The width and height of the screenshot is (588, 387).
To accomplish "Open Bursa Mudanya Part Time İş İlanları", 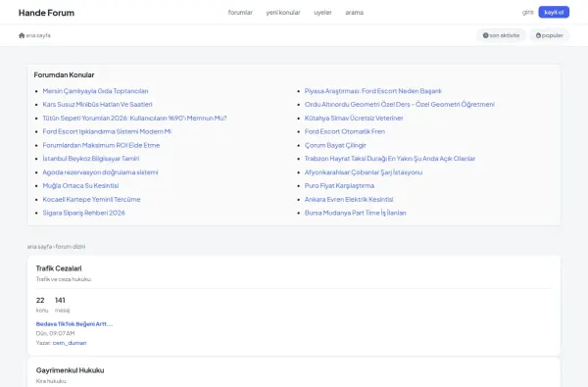I will coord(355,213).
